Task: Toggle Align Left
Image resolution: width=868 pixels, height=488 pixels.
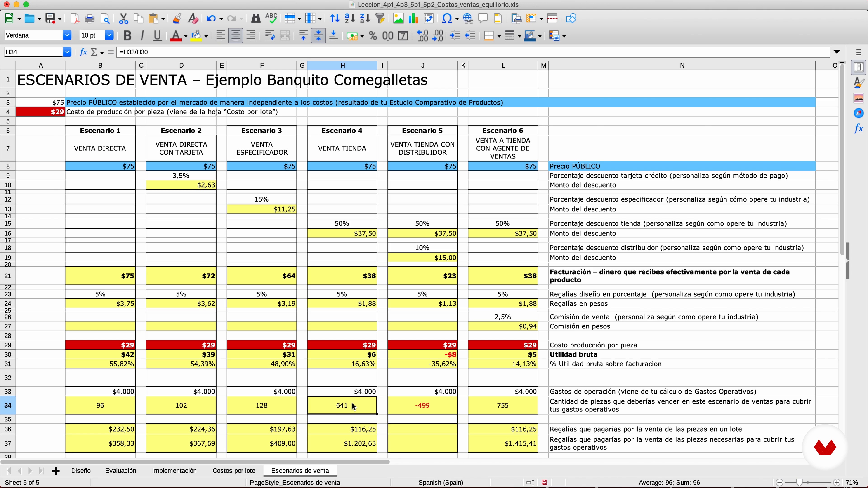Action: tap(220, 36)
